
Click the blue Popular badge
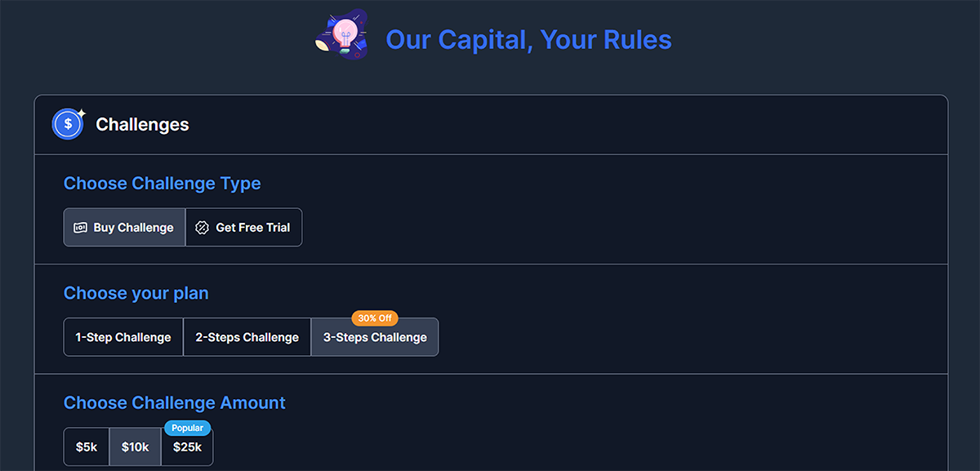(188, 428)
